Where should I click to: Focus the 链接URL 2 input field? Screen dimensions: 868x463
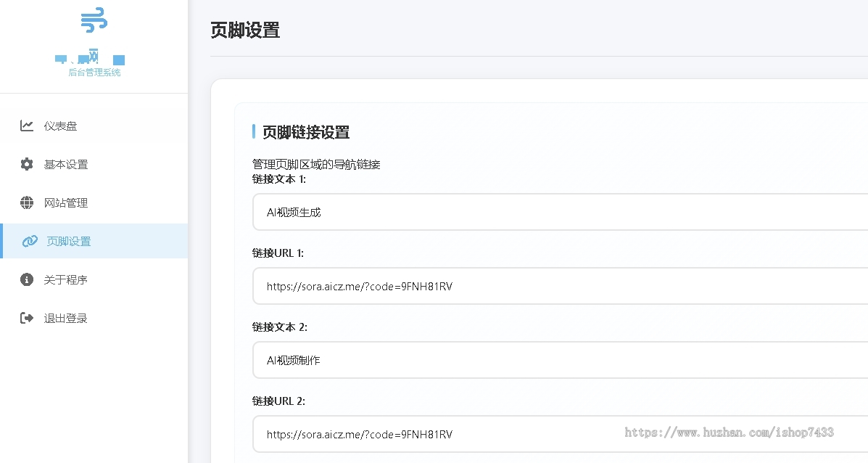[561, 434]
